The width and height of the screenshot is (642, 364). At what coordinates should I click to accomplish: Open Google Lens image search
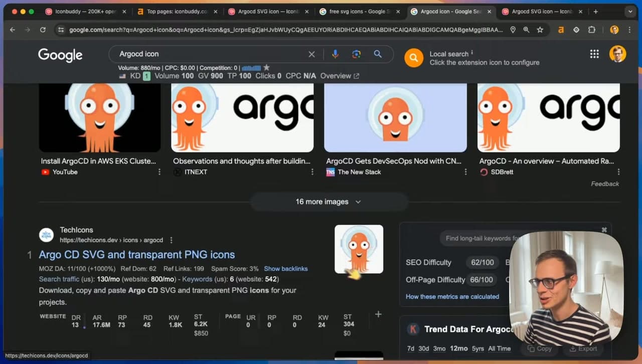pyautogui.click(x=356, y=54)
